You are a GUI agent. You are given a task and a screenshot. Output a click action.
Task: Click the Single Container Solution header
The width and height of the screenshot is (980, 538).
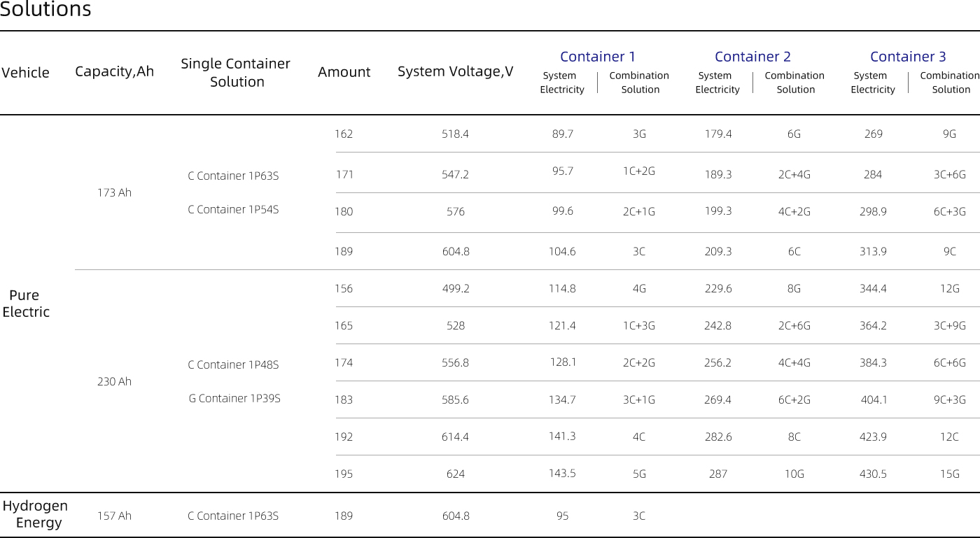coord(236,73)
